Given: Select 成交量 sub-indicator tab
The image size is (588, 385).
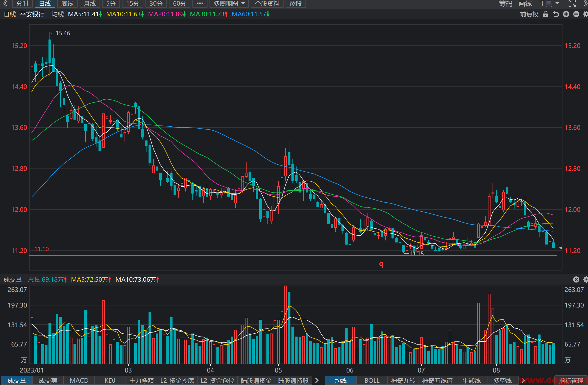Looking at the screenshot, I should point(17,380).
